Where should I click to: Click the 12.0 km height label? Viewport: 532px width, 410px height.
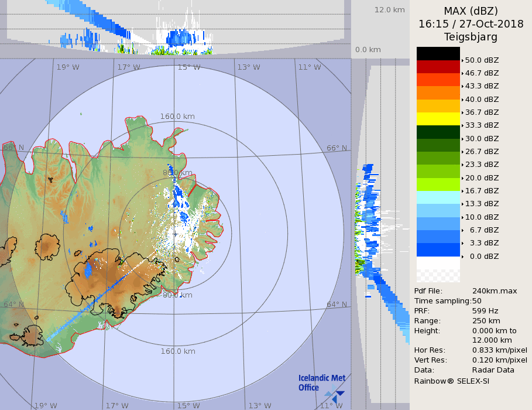coord(389,10)
